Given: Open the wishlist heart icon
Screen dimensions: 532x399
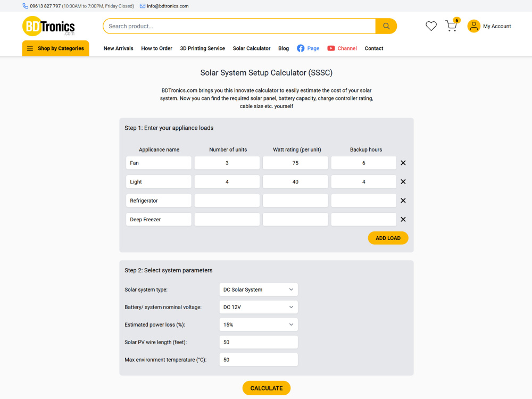Looking at the screenshot, I should [x=431, y=26].
